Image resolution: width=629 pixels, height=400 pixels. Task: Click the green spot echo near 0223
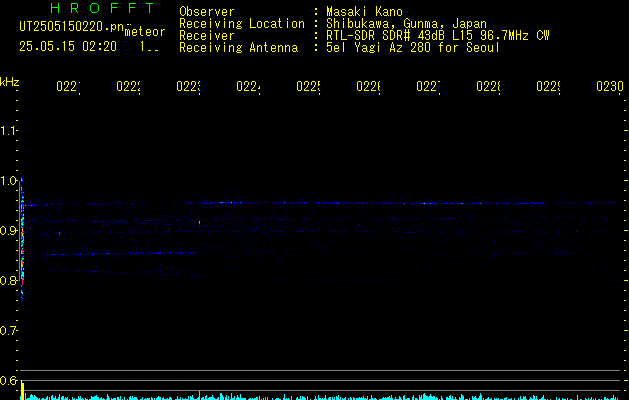[x=199, y=222]
